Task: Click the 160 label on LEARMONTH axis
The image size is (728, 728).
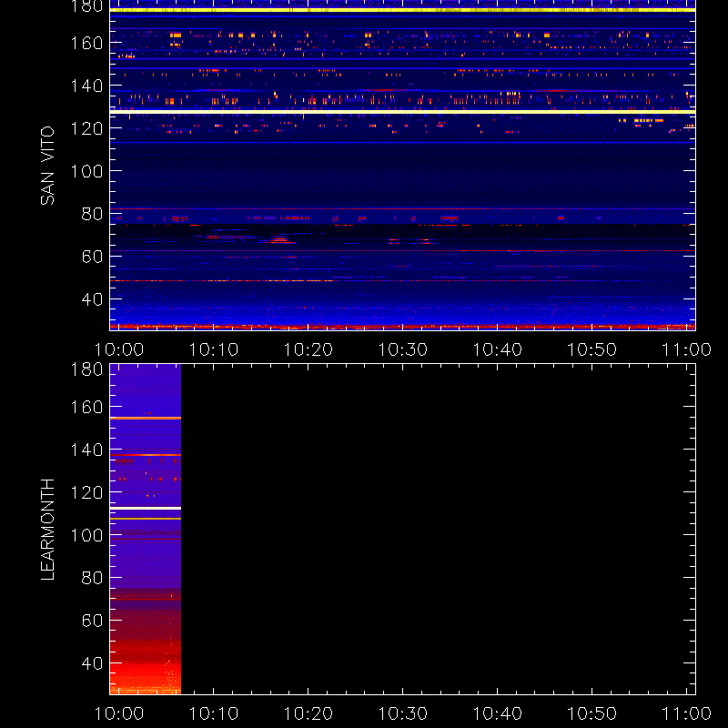Action: (x=86, y=407)
